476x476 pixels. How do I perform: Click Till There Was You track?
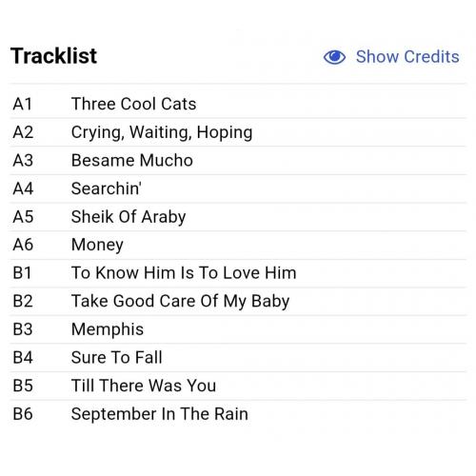tap(144, 386)
